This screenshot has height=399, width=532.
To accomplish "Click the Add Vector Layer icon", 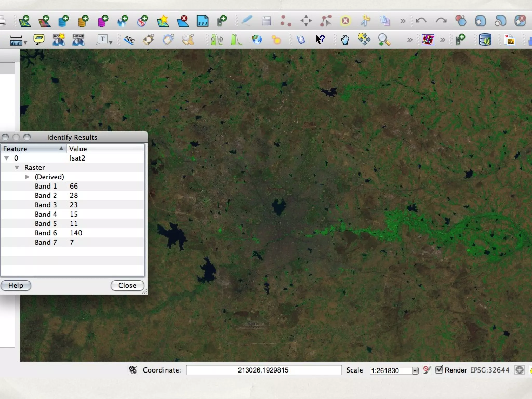I will (x=25, y=21).
